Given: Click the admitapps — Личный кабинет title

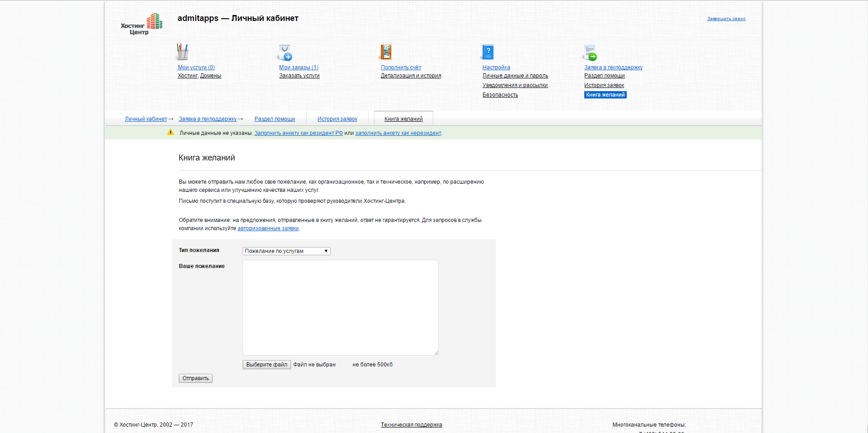Looking at the screenshot, I should pos(238,18).
